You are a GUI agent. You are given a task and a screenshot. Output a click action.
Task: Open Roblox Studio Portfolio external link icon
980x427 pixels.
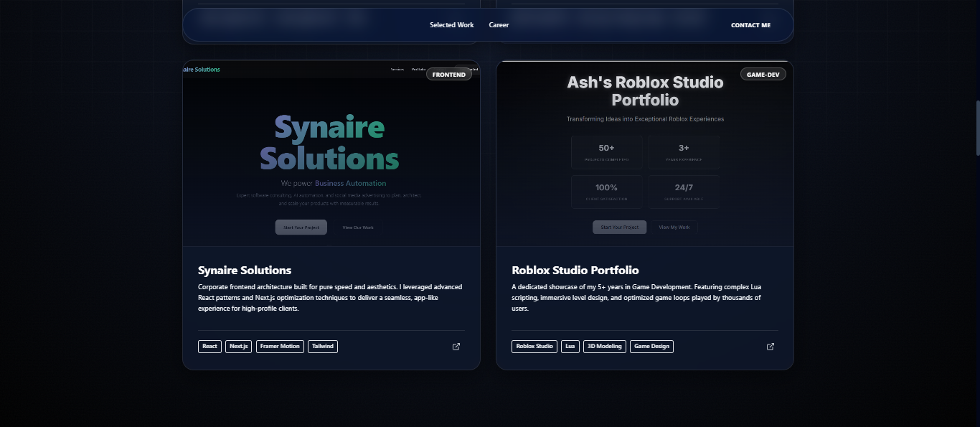[771, 347]
